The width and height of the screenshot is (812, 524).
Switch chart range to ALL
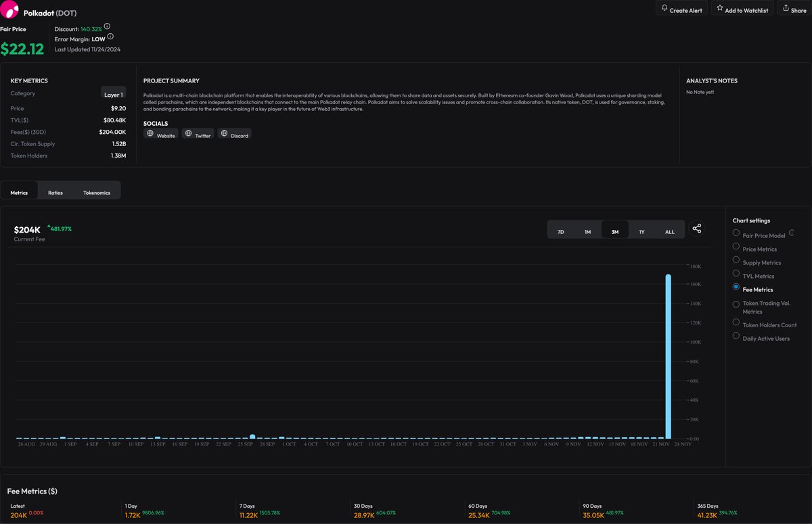[669, 231]
